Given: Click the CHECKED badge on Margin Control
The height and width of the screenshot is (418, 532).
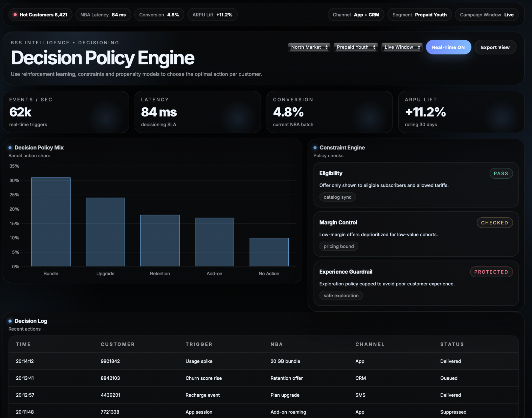Looking at the screenshot, I should [494, 223].
